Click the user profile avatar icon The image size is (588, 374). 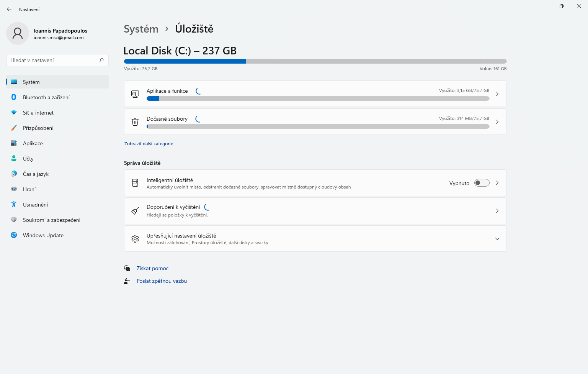point(18,33)
